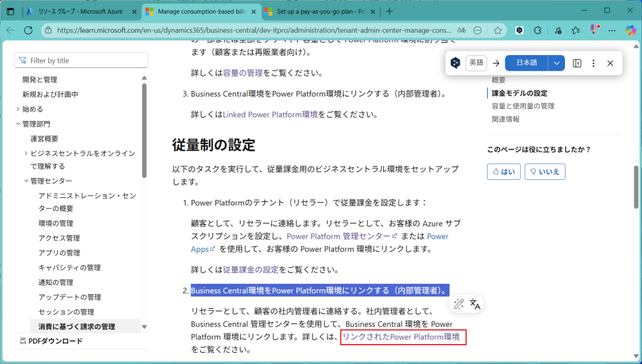Image resolution: width=642 pixels, height=364 pixels.
Task: Click the translator logo in popup bar
Action: (x=455, y=63)
